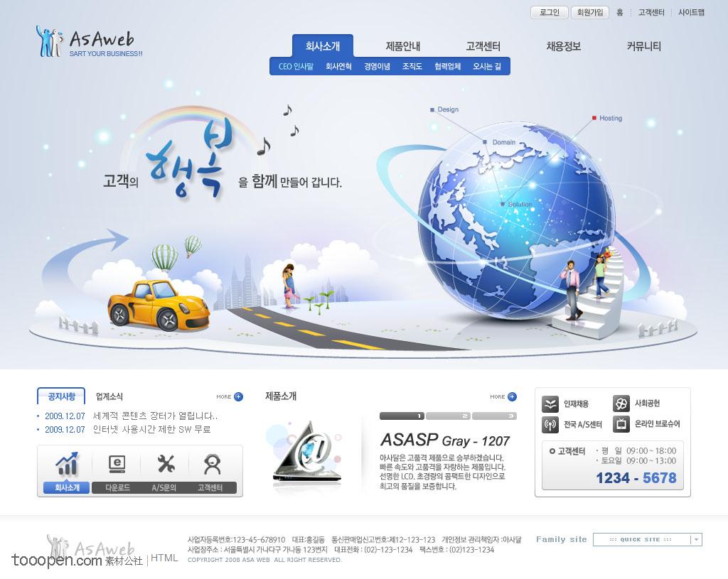Click the 온라인 브로슈어 TV icon
This screenshot has height=579, width=728.
(x=621, y=424)
